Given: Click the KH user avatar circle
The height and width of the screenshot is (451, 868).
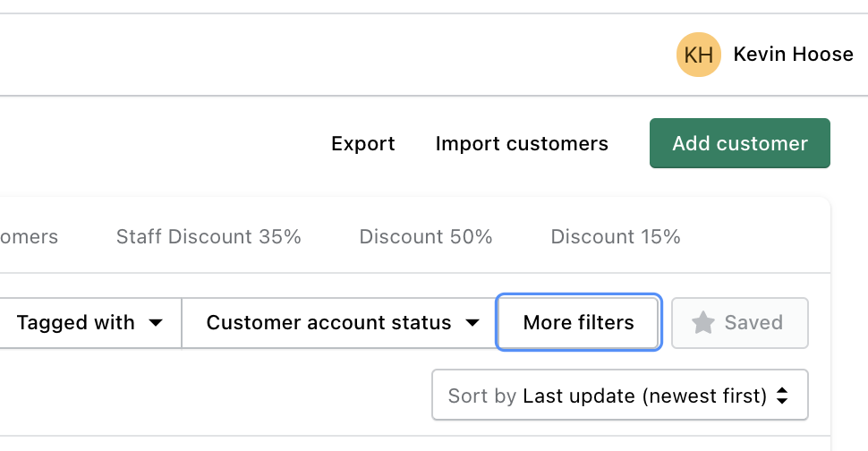Looking at the screenshot, I should 698,55.
